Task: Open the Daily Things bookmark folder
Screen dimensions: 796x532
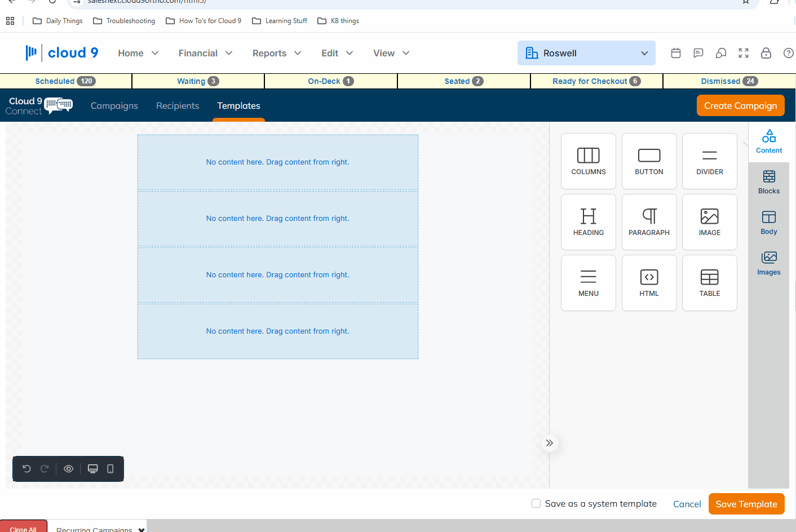Action: click(58, 21)
